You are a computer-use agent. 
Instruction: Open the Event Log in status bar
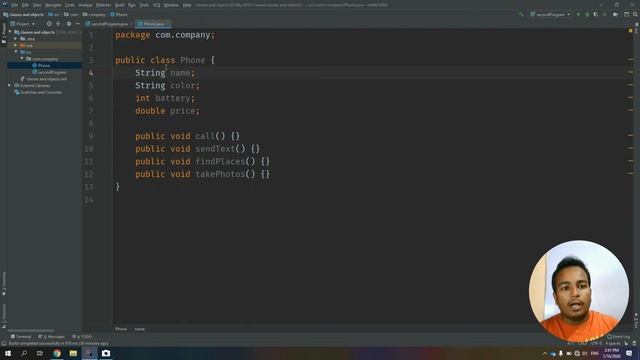pyautogui.click(x=618, y=337)
